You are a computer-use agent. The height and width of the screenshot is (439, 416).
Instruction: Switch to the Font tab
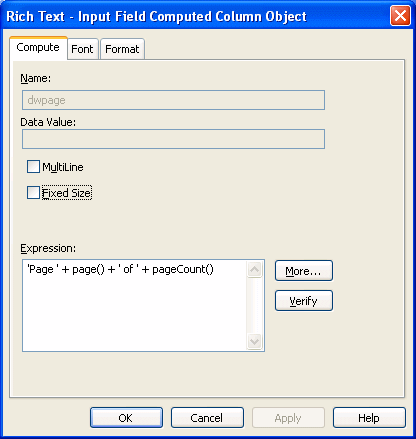pos(82,49)
